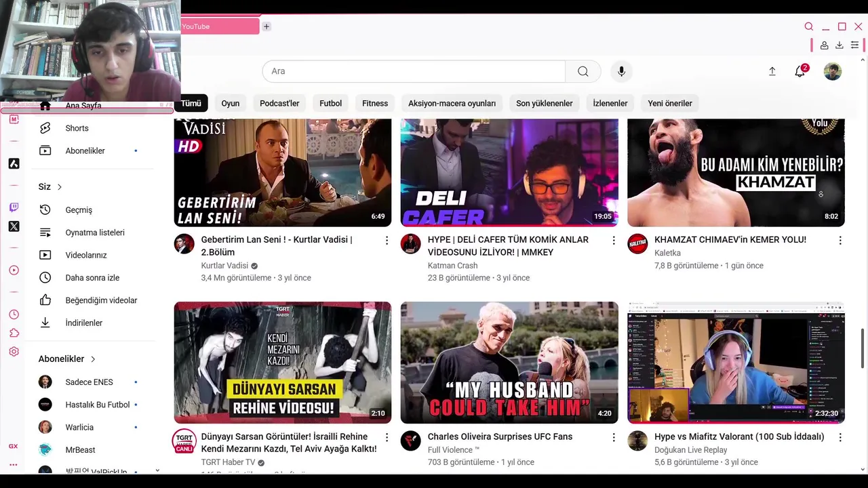Open the upload video arrow icon
The image size is (868, 488).
point(772,71)
